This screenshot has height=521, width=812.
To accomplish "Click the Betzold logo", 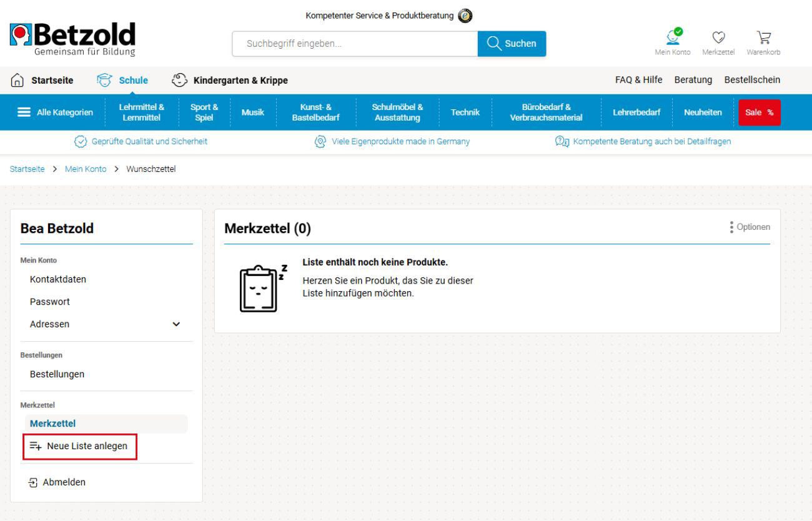I will (73, 39).
